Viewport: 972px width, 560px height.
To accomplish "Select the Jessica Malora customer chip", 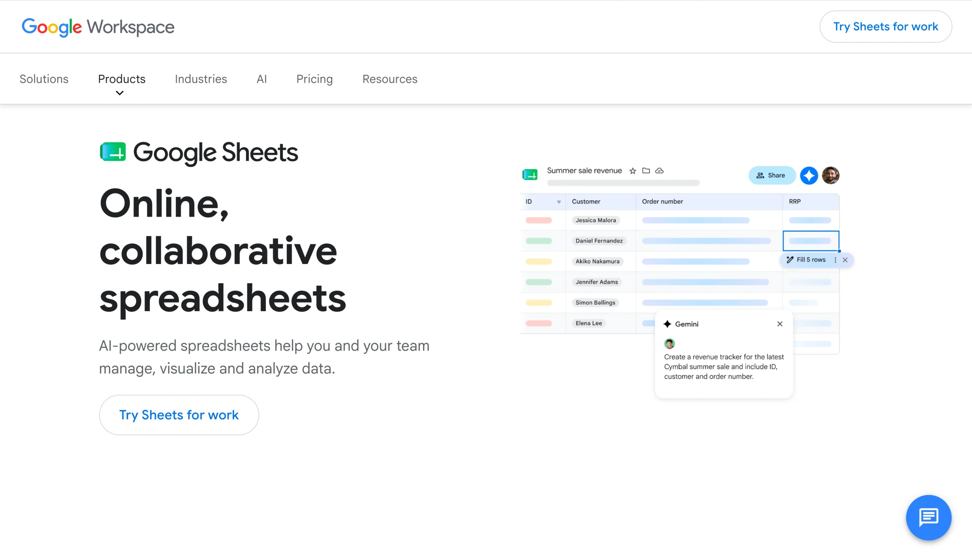I will click(x=596, y=220).
